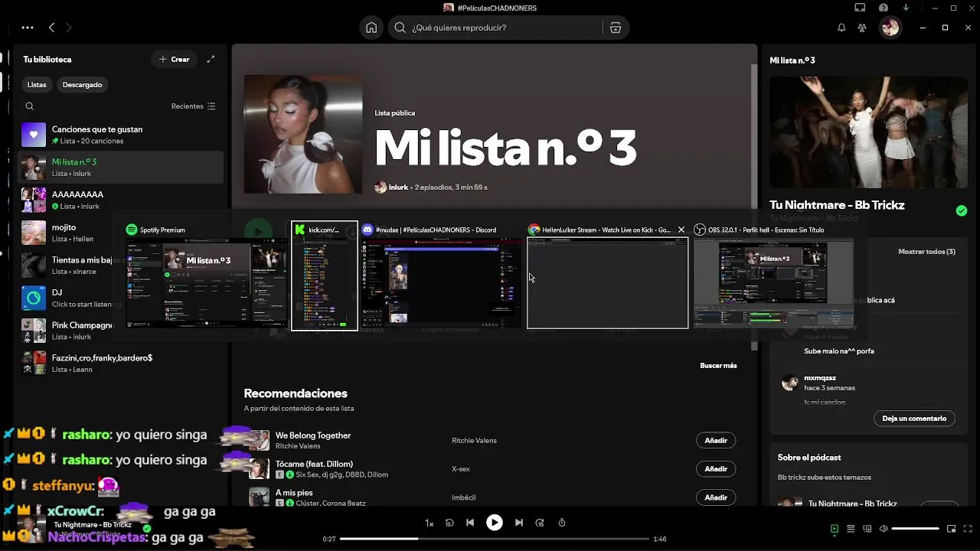Click the Buscar más link

pos(718,366)
